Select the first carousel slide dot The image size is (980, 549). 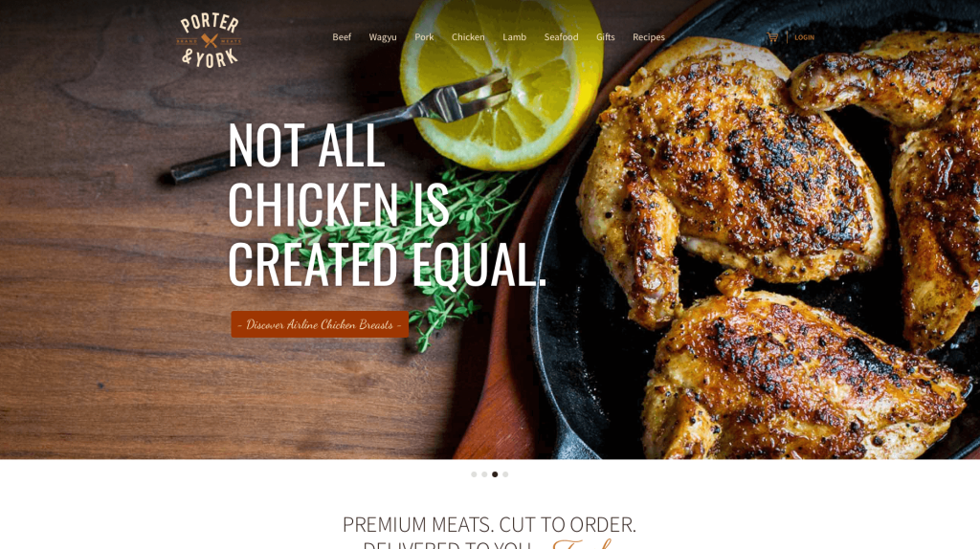(474, 474)
